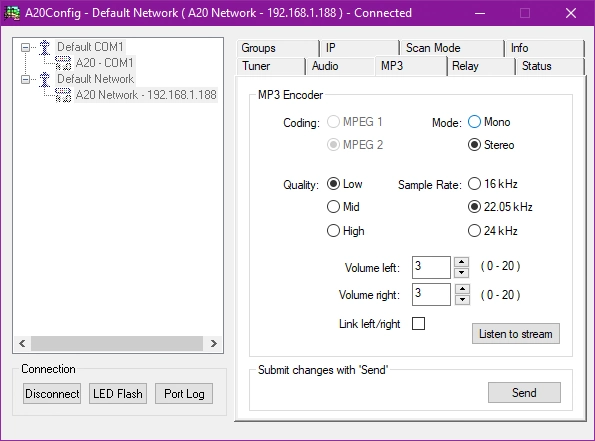Decrease Volume right with down arrow

point(461,299)
